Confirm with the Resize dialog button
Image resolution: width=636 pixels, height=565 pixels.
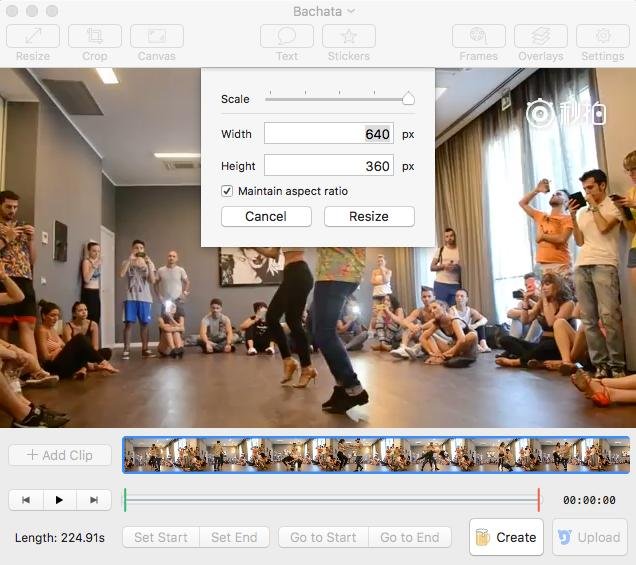pos(369,216)
